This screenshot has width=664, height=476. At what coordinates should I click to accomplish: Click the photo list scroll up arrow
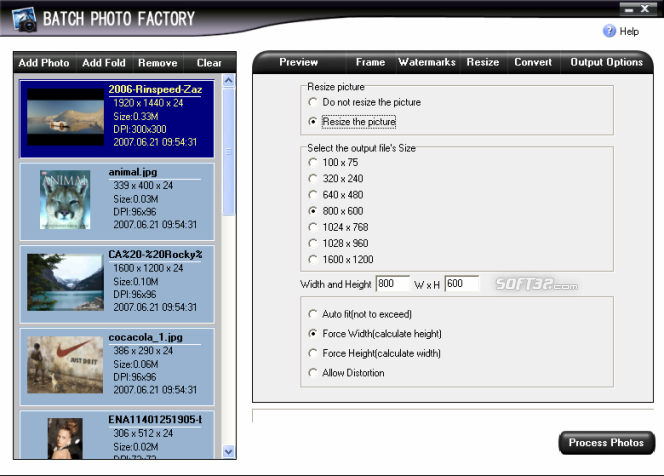pyautogui.click(x=229, y=80)
